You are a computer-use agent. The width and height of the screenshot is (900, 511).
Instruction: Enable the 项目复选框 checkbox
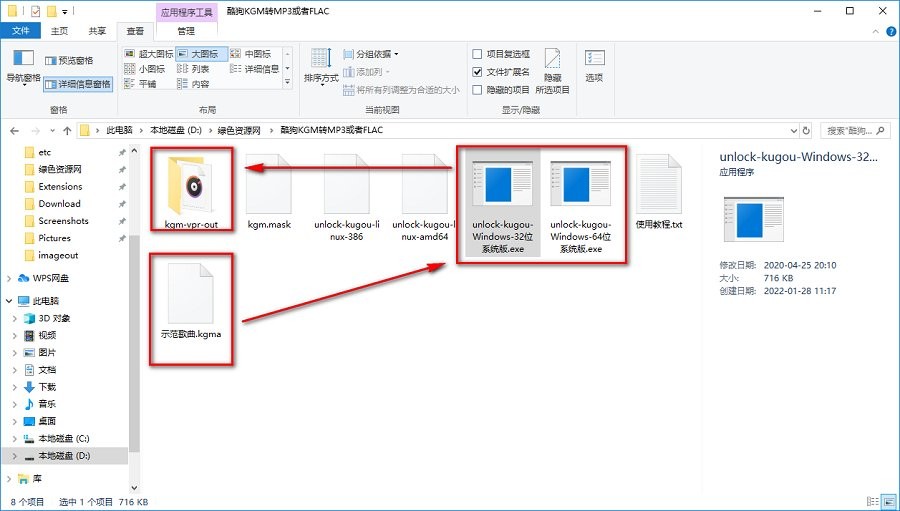tap(477, 54)
